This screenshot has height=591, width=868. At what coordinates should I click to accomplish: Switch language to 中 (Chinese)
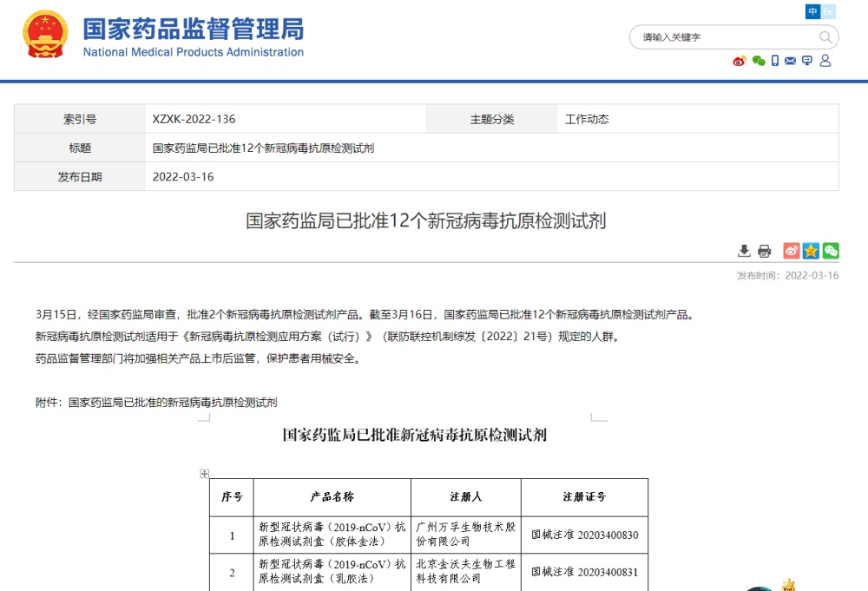[x=812, y=11]
